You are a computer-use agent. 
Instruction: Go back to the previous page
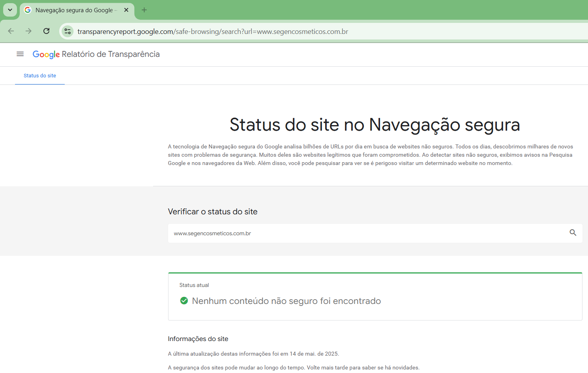[x=11, y=31]
